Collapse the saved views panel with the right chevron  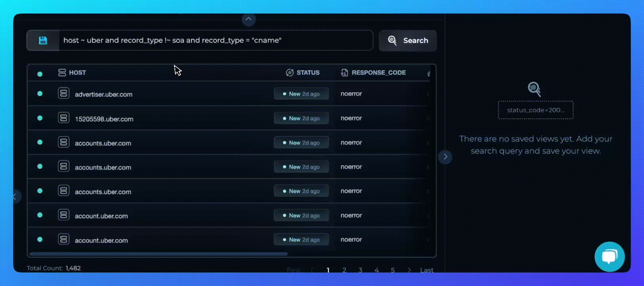tap(445, 157)
